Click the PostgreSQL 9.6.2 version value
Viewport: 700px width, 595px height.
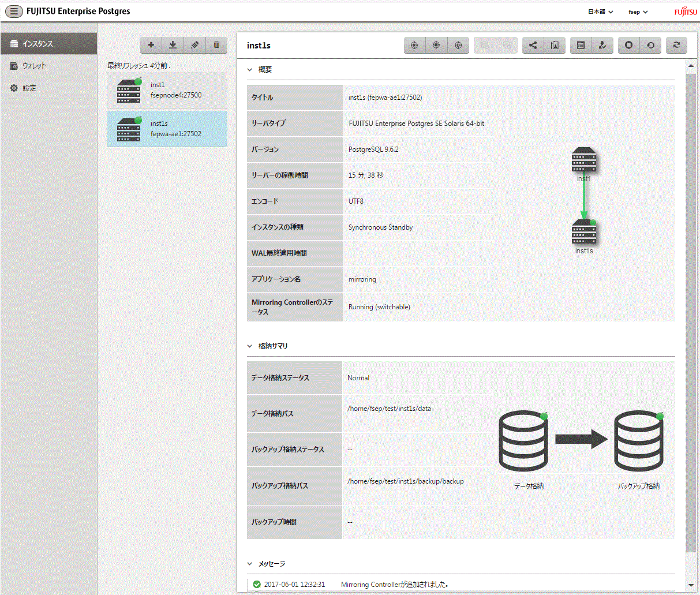(373, 149)
